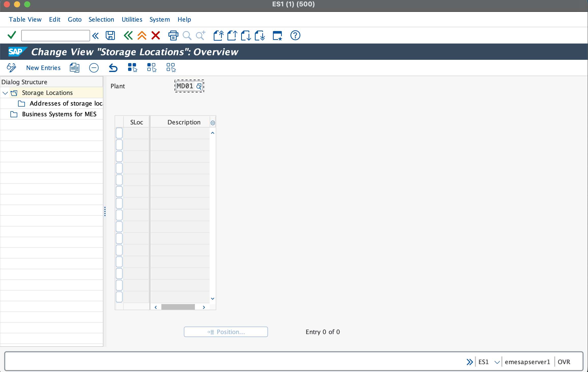The width and height of the screenshot is (588, 372).
Task: Print using the printer icon
Action: 173,35
